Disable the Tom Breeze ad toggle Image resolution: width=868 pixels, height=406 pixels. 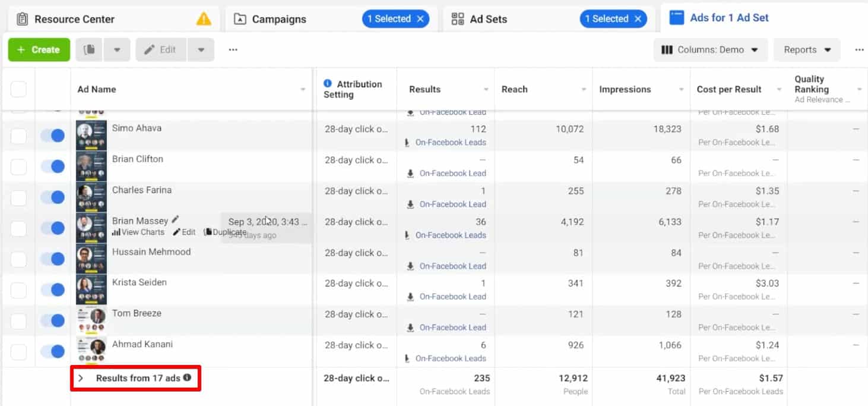(x=53, y=320)
